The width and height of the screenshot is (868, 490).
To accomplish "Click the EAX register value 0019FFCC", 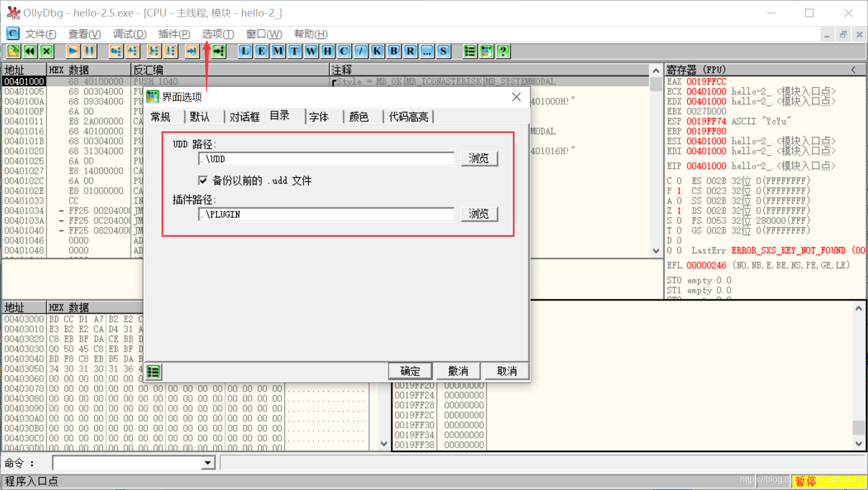I will pos(706,82).
